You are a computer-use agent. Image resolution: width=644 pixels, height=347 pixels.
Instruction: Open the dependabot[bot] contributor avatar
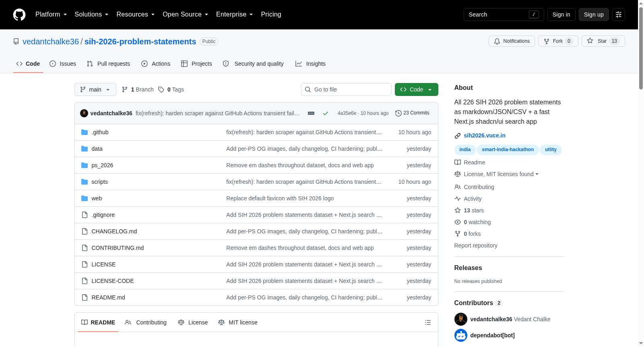[x=461, y=335]
